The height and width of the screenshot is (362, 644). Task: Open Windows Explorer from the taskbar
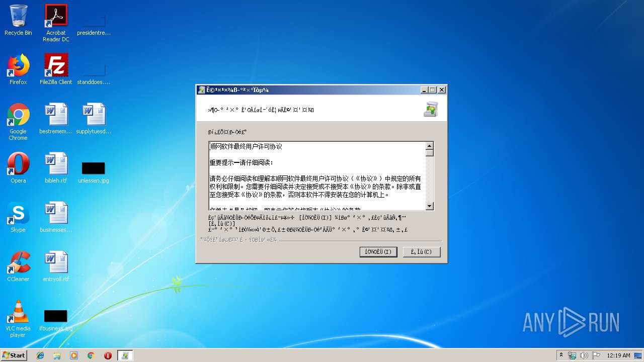[57, 355]
